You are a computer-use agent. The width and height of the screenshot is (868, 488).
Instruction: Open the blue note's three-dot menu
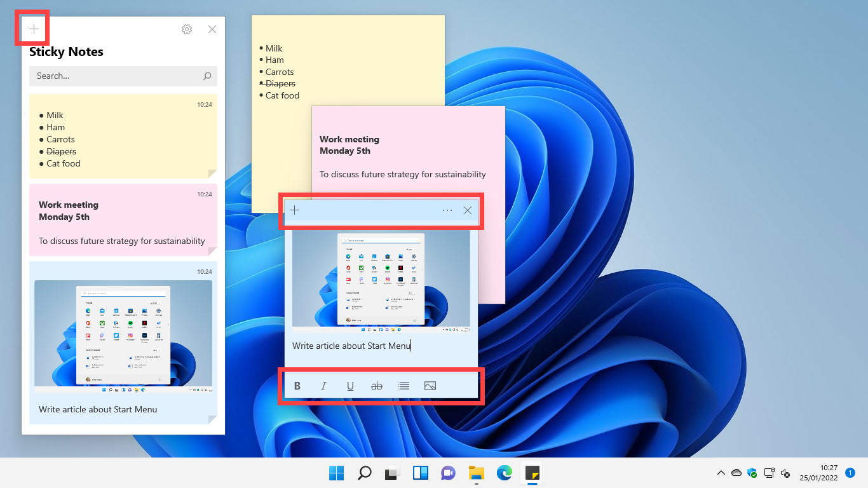point(447,210)
